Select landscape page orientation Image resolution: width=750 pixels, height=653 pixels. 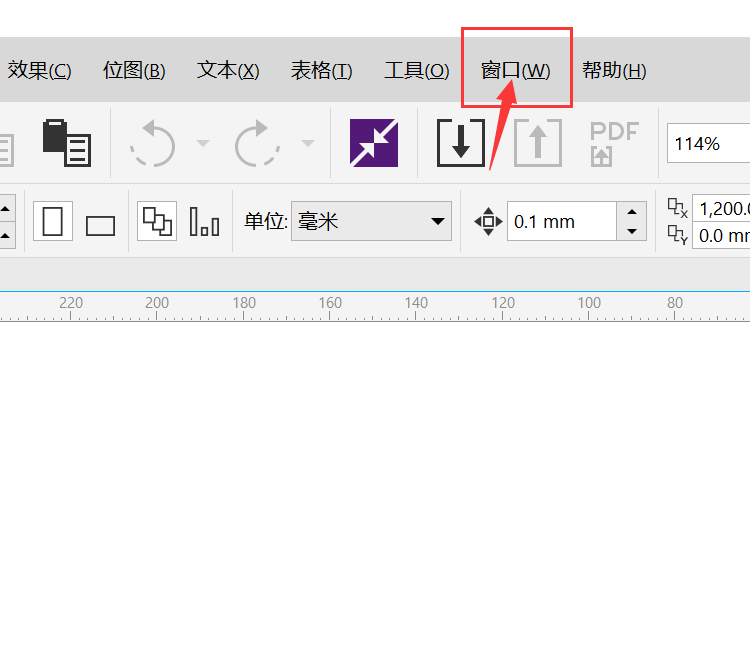click(x=100, y=225)
